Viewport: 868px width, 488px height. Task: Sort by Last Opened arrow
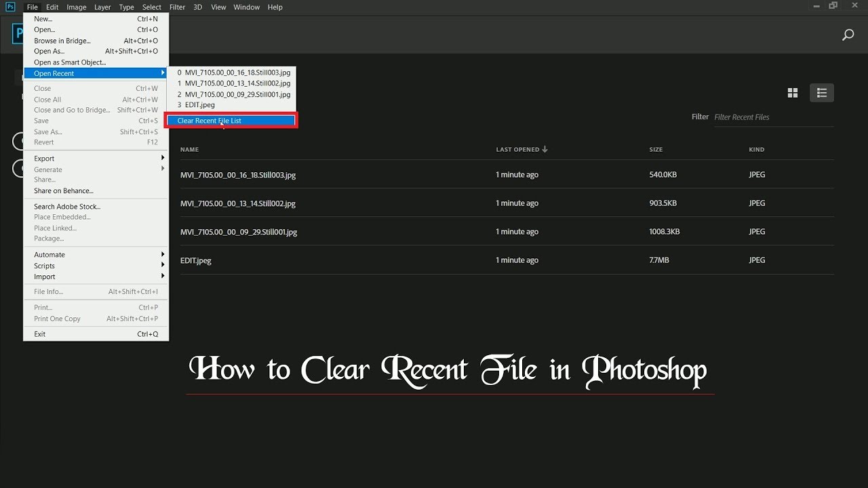pos(545,149)
